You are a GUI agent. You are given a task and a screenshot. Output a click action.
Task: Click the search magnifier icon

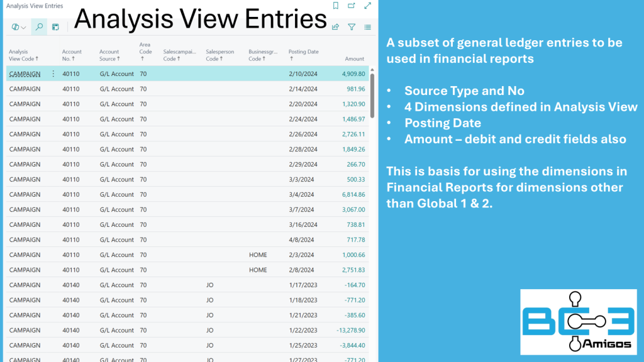39,27
